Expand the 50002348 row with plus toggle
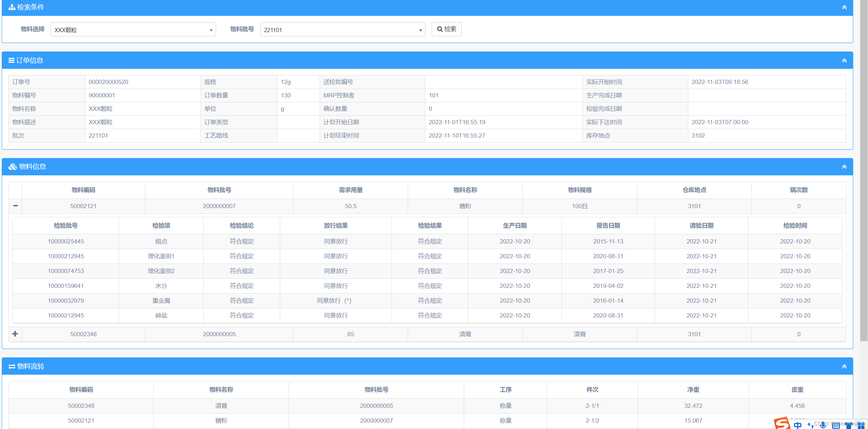 click(x=15, y=334)
